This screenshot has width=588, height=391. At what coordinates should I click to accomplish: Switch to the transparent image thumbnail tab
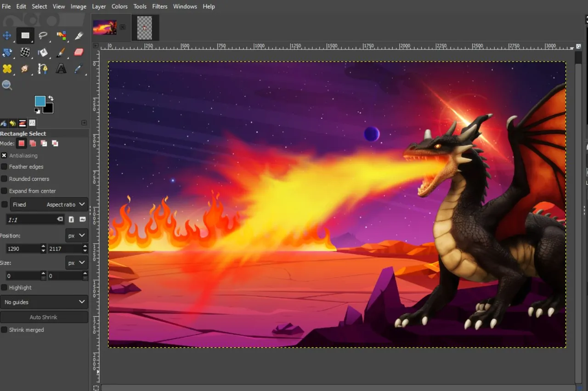145,27
